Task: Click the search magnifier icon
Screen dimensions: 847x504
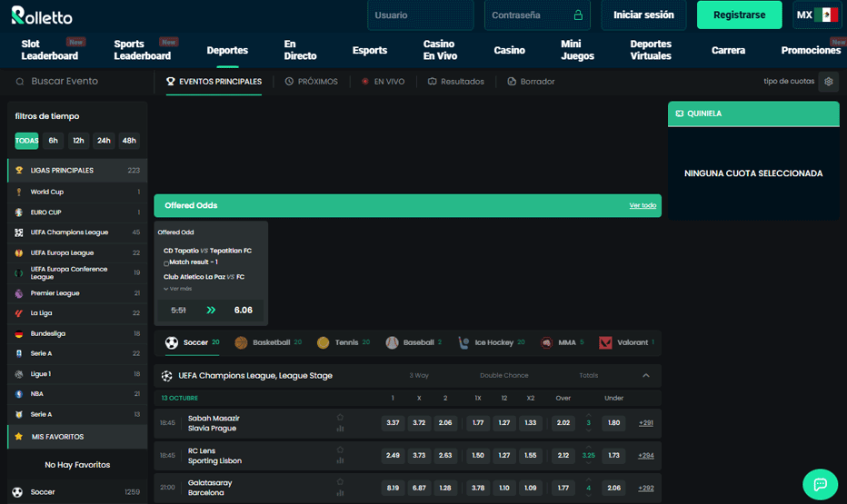Action: point(20,82)
